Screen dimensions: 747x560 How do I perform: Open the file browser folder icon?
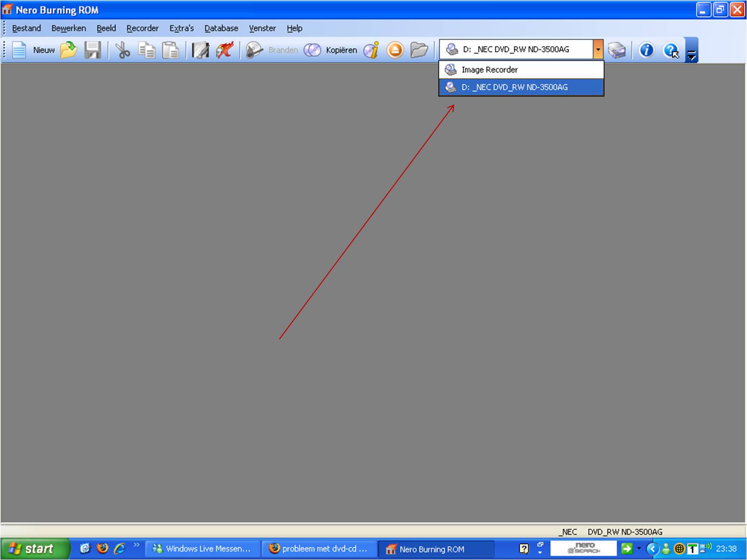419,50
